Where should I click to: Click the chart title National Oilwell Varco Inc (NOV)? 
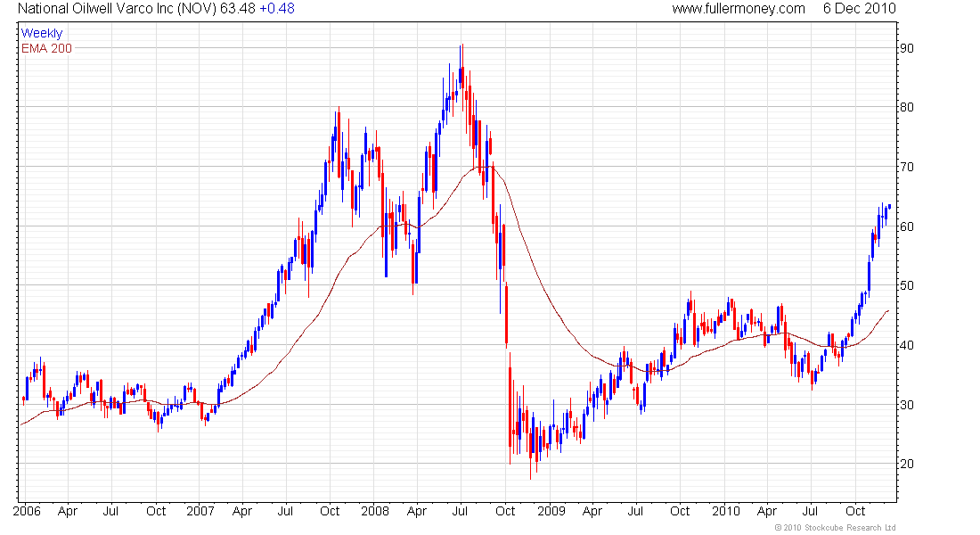coord(117,9)
